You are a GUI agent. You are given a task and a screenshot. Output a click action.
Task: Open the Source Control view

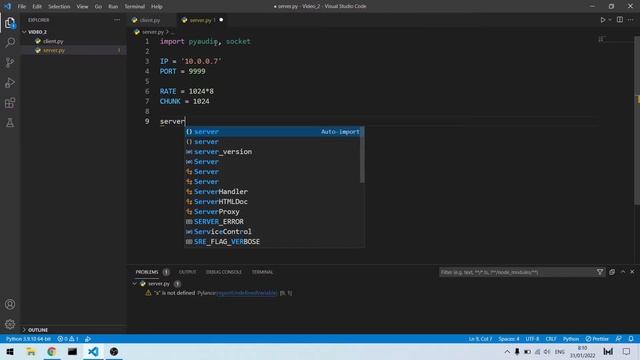pyautogui.click(x=10, y=62)
